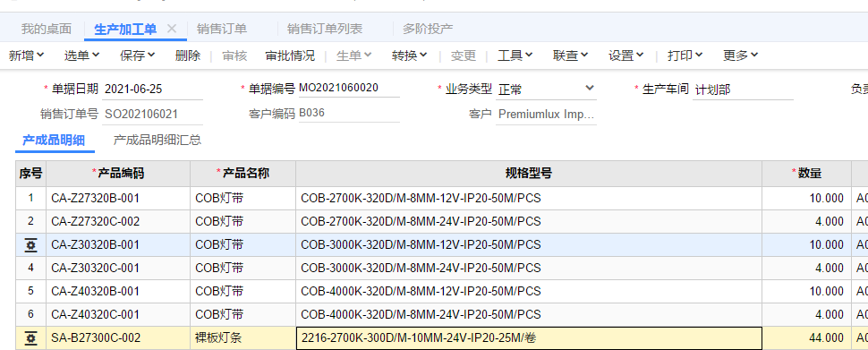The height and width of the screenshot is (350, 868).
Task: Select cell CA-Z30320B-001
Action: click(118, 244)
